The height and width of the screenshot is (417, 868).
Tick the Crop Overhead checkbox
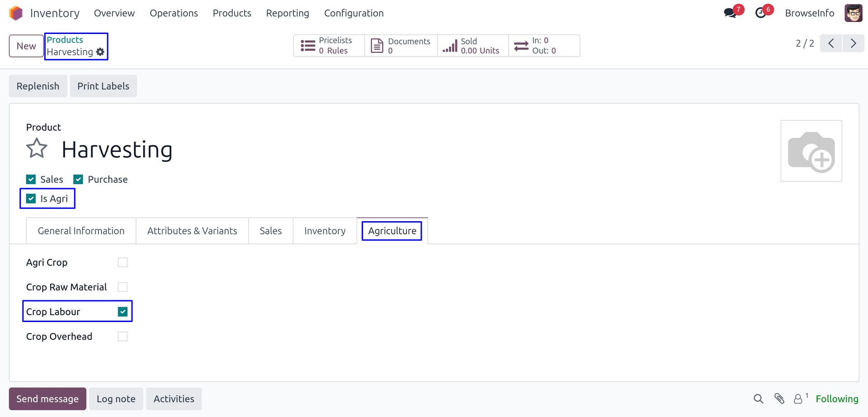tap(123, 336)
